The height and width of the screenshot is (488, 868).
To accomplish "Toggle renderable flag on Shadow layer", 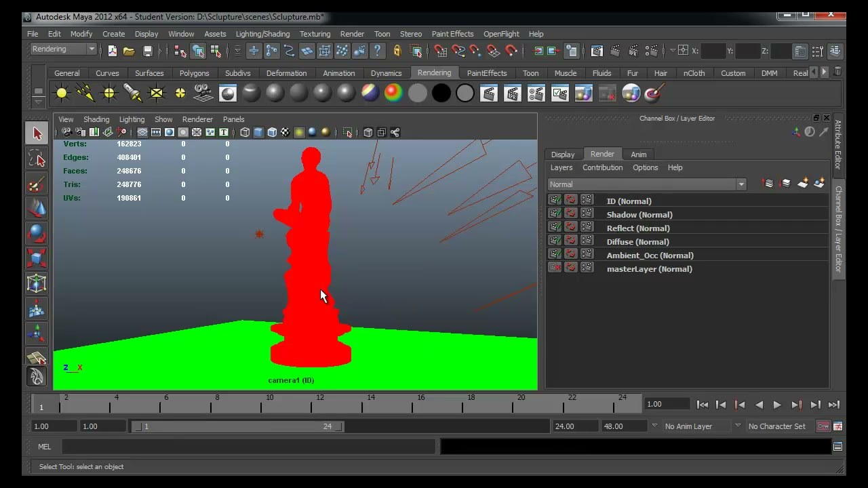I will point(555,213).
